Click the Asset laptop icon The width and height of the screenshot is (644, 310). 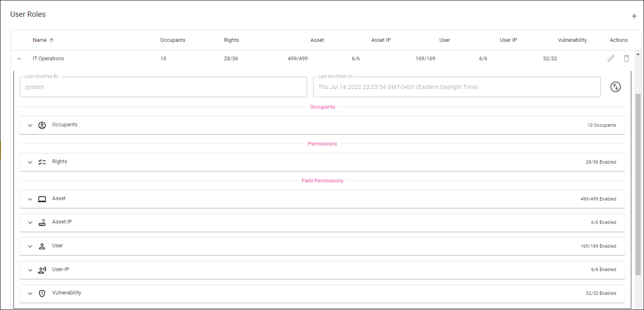point(42,199)
